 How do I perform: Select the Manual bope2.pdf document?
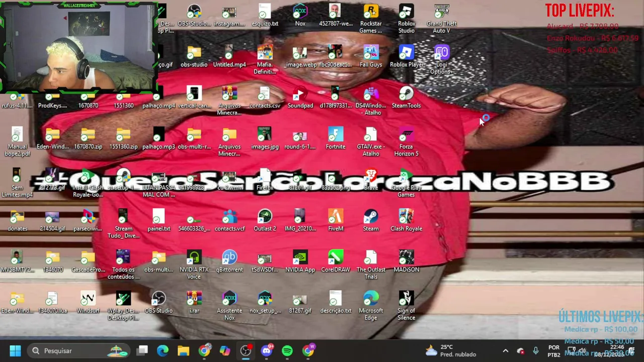click(17, 142)
